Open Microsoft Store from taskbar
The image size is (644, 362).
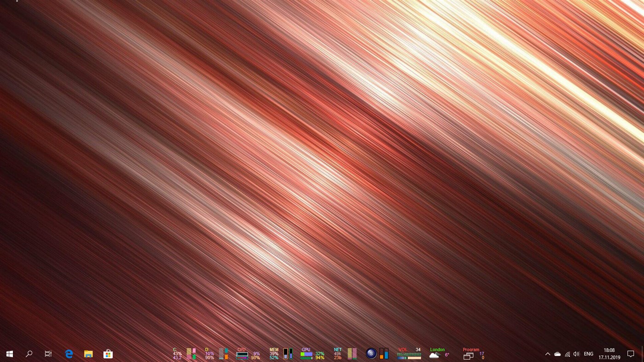tap(108, 354)
